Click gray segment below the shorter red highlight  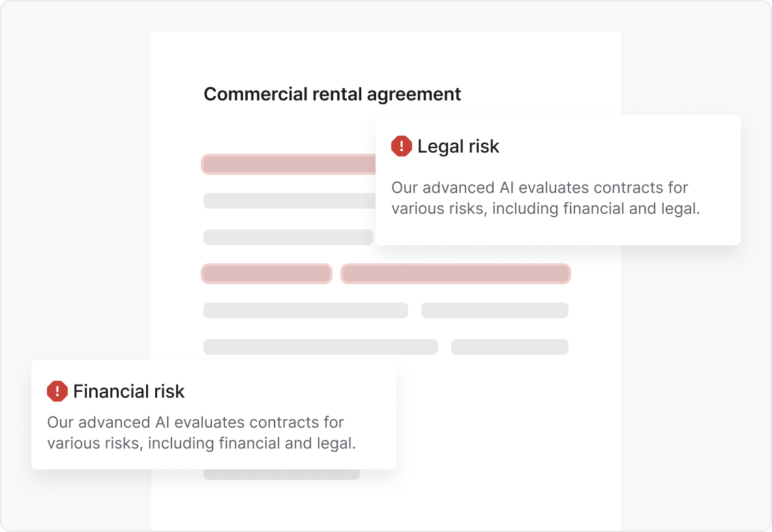306,310
